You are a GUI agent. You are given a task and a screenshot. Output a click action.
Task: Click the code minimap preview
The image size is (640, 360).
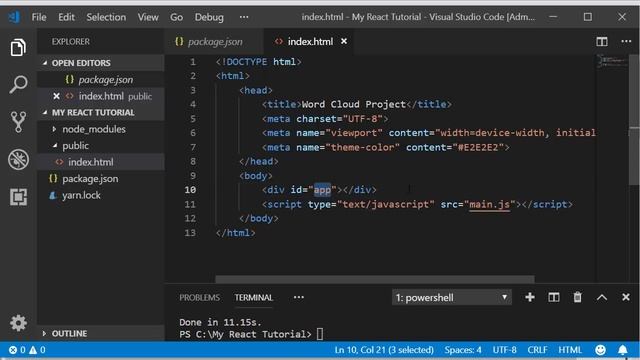pyautogui.click(x=612, y=62)
